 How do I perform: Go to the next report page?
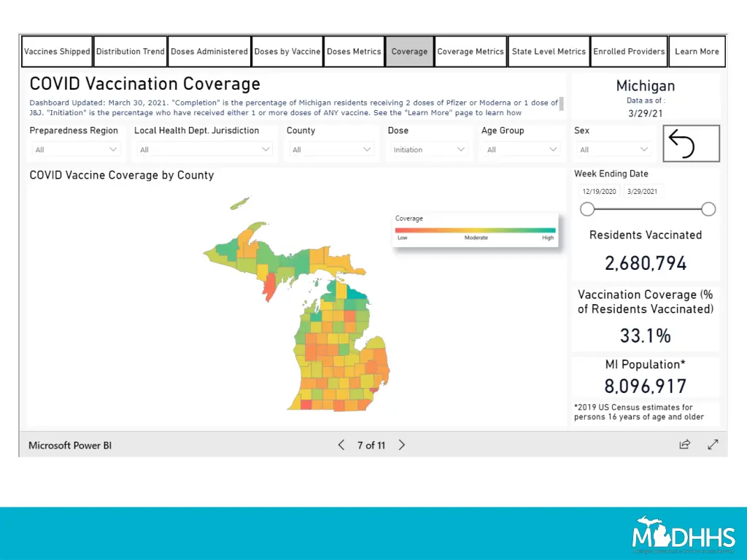(x=402, y=445)
